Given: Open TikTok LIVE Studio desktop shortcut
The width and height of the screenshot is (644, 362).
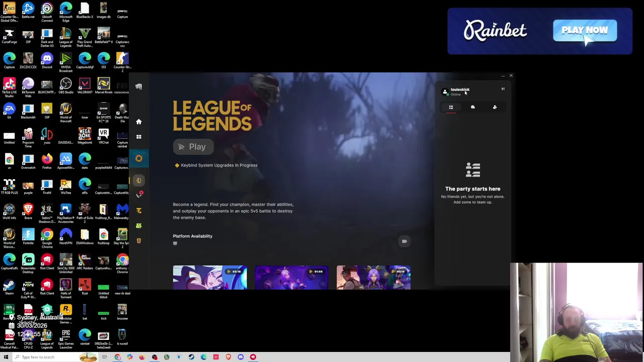Looking at the screenshot, I should pyautogui.click(x=9, y=87).
